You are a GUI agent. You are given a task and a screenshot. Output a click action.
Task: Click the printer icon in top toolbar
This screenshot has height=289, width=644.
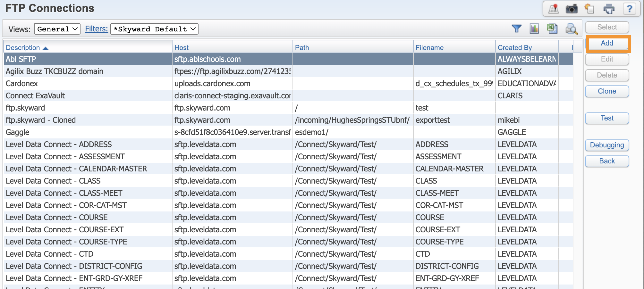click(609, 9)
